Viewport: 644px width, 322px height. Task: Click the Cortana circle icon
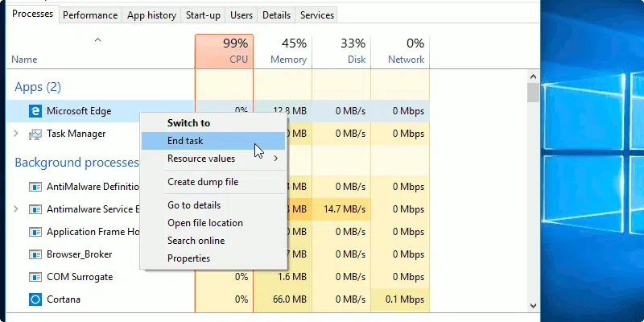coord(35,299)
